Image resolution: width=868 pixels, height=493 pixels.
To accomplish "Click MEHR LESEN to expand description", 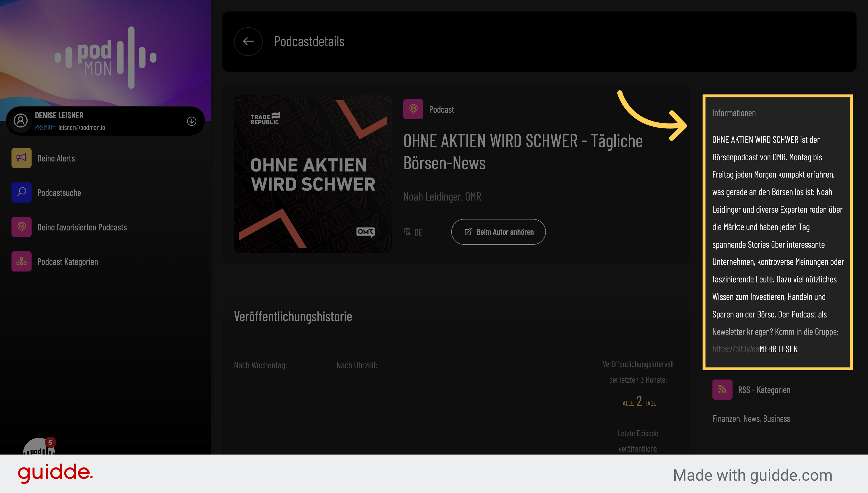I will 778,349.
